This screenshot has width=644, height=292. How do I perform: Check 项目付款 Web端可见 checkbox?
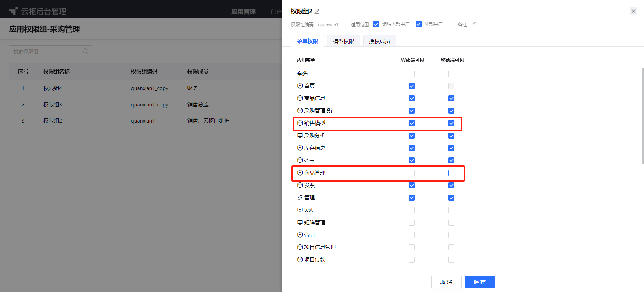[x=412, y=260]
